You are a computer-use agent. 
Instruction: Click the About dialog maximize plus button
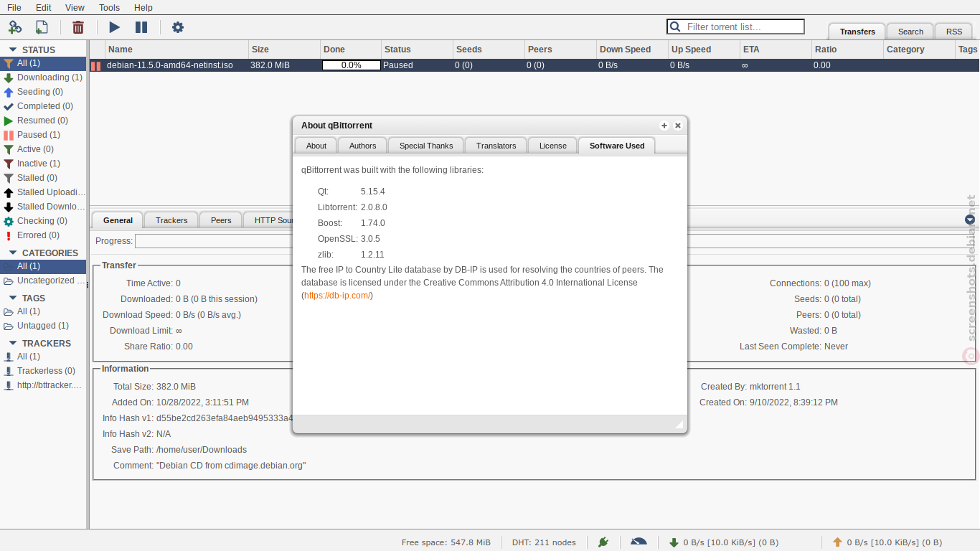(x=664, y=126)
